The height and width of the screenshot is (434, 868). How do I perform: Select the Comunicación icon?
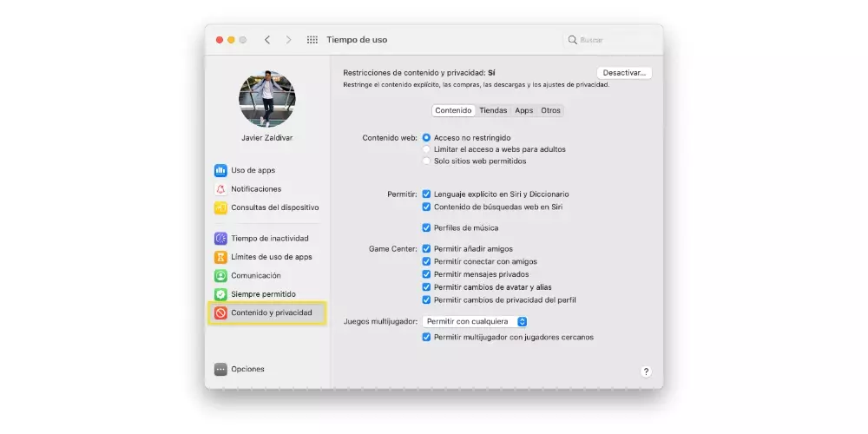coord(220,275)
